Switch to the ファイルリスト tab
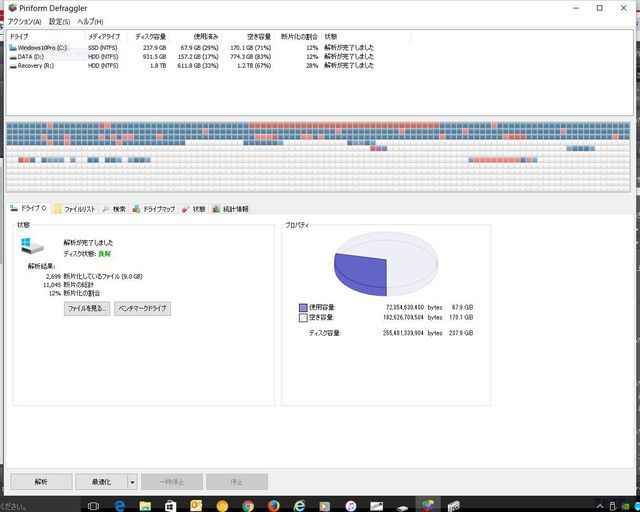Screen dimensions: 640x512 75,209
